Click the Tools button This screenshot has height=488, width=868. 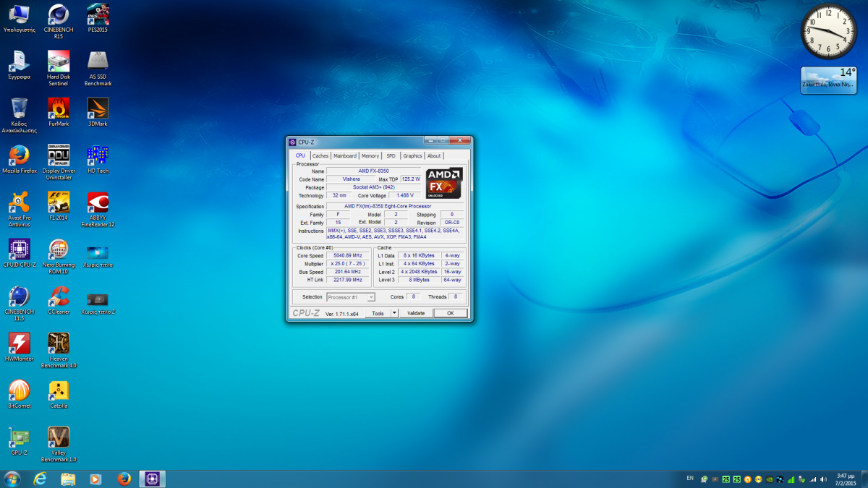[x=378, y=313]
